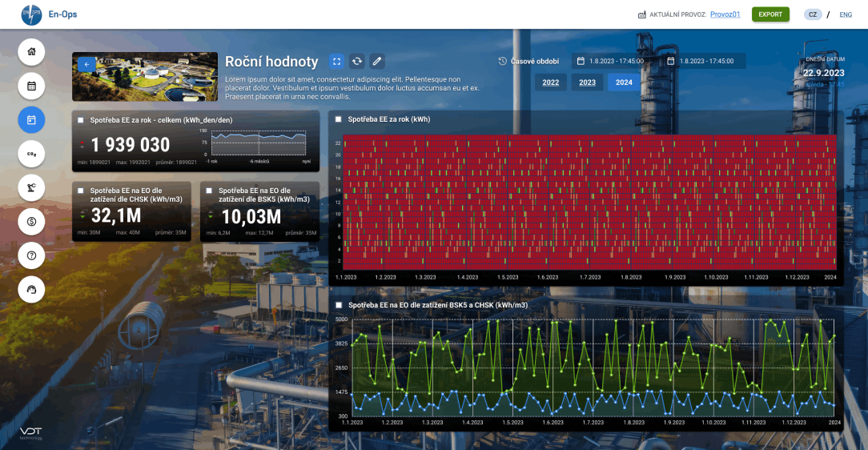Switch Roční hodnoty to fullscreen mode
This screenshot has height=450, width=868.
pos(336,62)
